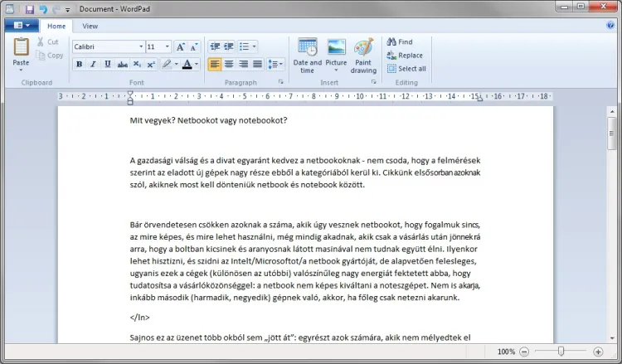Open the Calibri font family dropdown
Image resolution: width=622 pixels, height=364 pixels.
(141, 46)
